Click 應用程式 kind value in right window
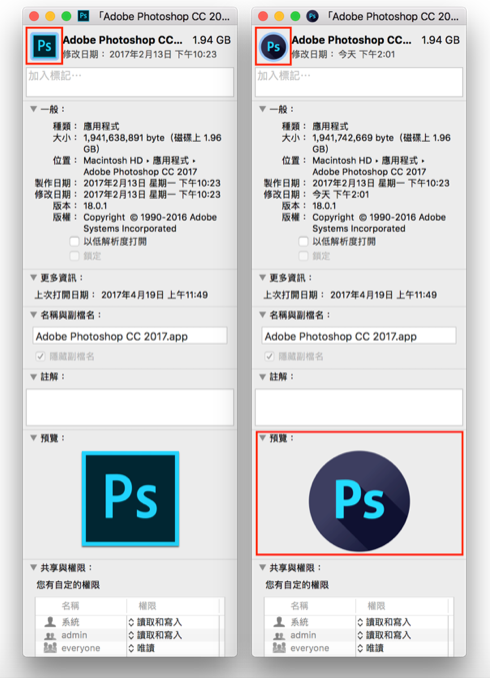The height and width of the screenshot is (678, 490). [x=330, y=126]
